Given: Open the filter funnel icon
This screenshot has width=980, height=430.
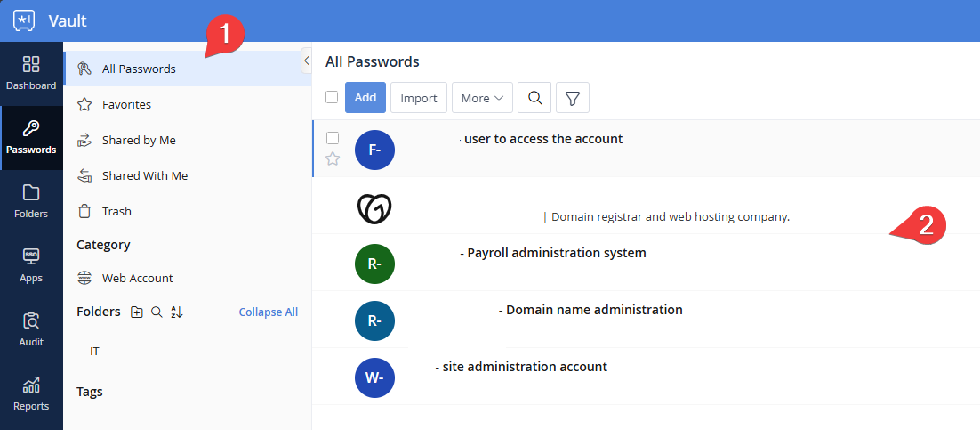Looking at the screenshot, I should (573, 98).
